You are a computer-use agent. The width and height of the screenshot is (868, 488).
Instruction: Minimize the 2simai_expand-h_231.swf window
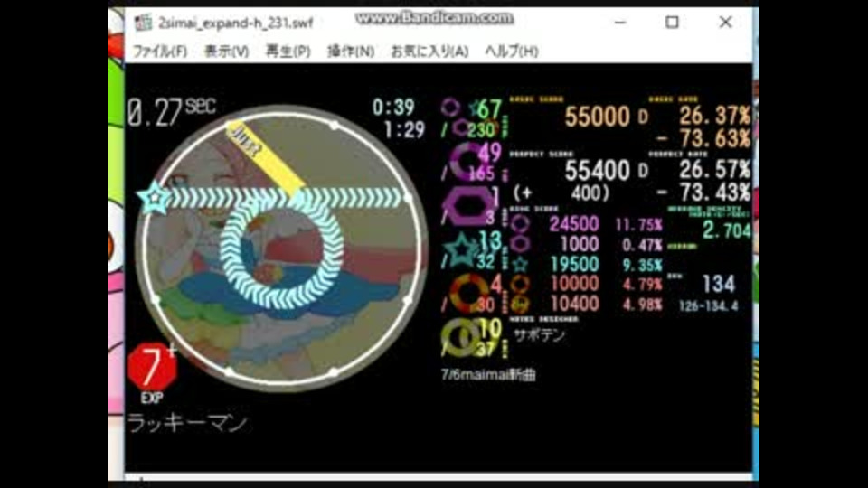(620, 23)
